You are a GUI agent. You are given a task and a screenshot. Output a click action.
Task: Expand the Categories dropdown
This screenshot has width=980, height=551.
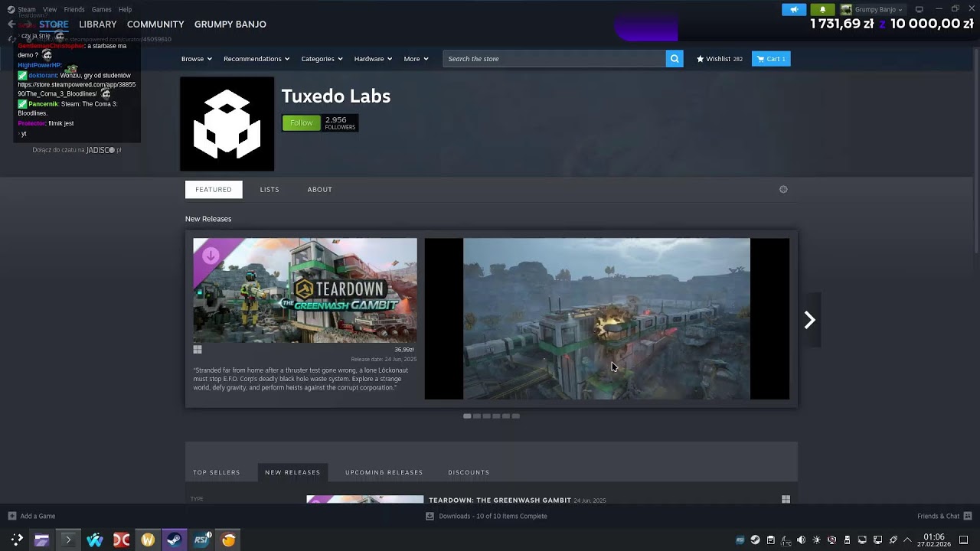[322, 59]
